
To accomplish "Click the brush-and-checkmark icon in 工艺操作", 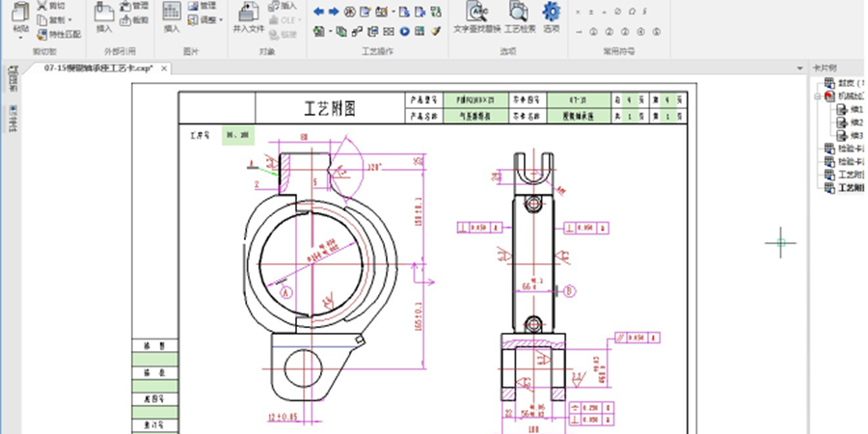I will click(x=436, y=32).
